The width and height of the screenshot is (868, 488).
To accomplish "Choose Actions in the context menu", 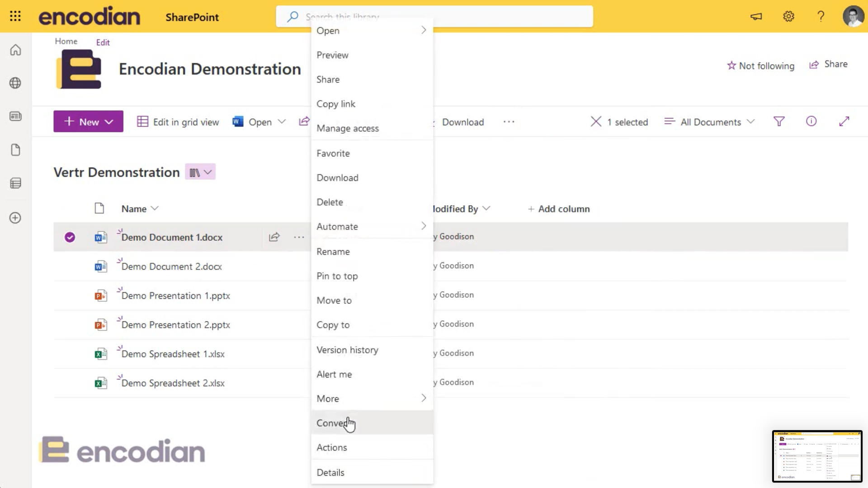I will [372, 447].
